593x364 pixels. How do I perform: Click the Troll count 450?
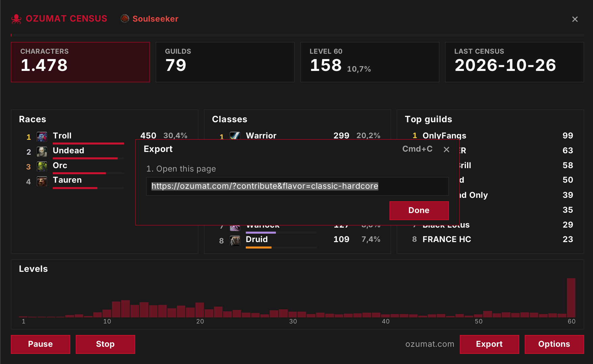(148, 136)
